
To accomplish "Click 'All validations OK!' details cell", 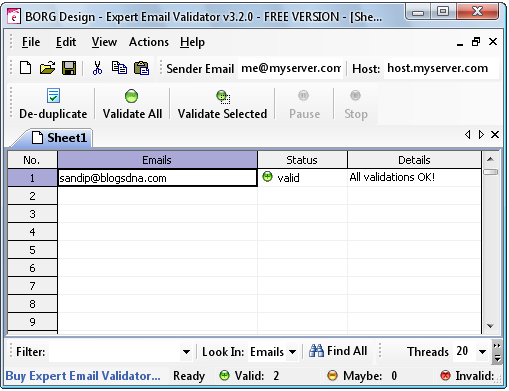I will point(414,177).
